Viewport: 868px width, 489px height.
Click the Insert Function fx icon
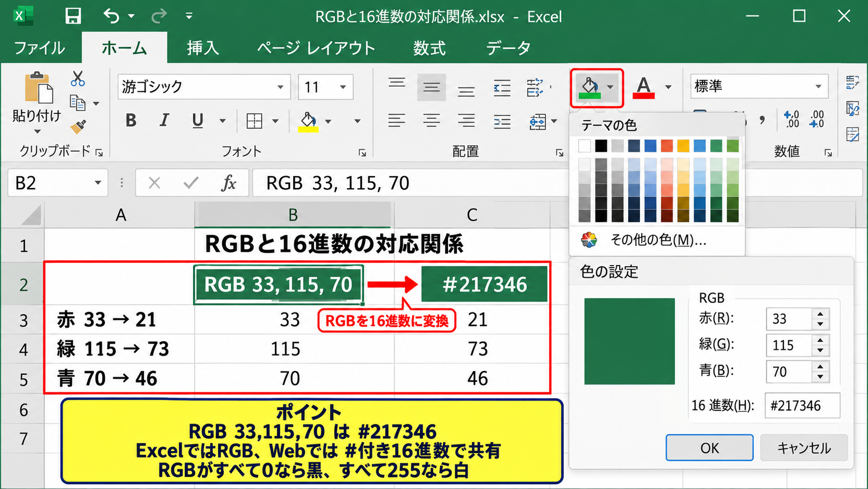click(x=228, y=183)
